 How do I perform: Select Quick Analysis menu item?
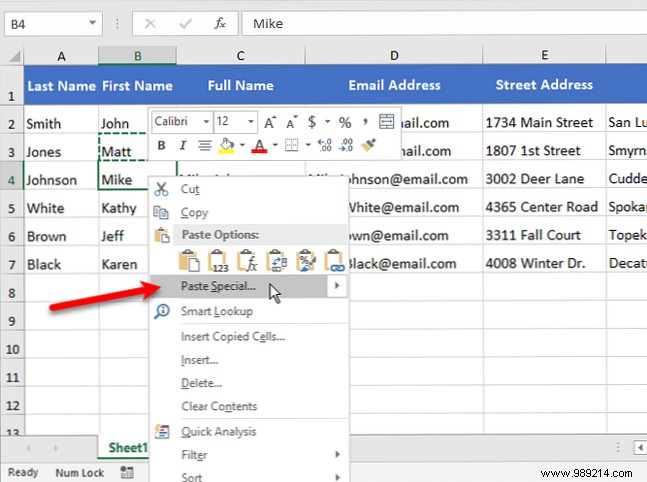248,432
